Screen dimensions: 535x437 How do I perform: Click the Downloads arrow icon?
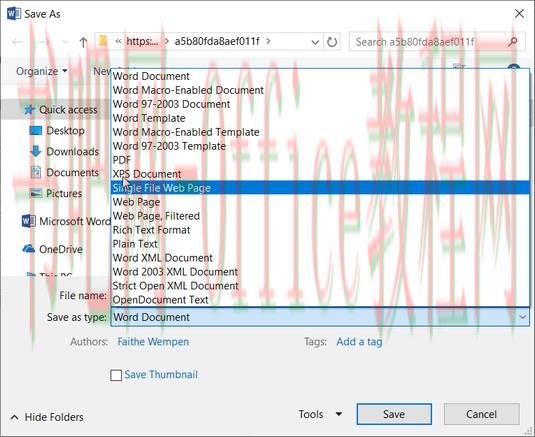36,151
